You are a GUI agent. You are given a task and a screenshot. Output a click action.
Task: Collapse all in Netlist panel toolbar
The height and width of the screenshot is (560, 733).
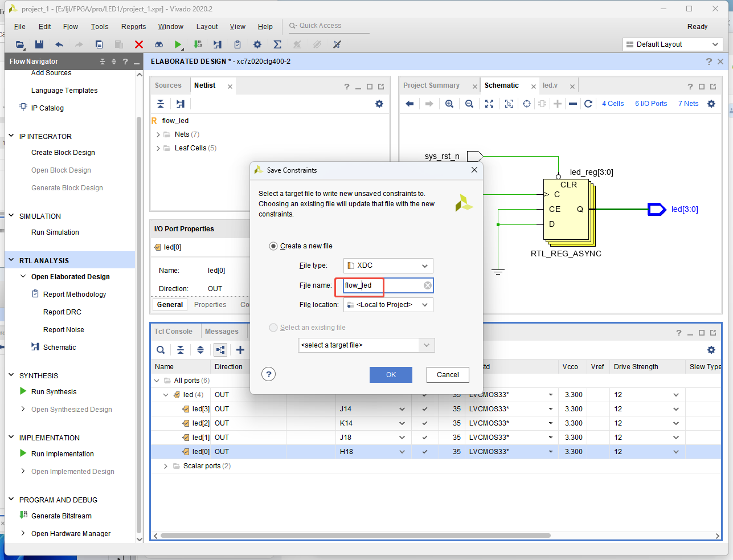pos(161,104)
